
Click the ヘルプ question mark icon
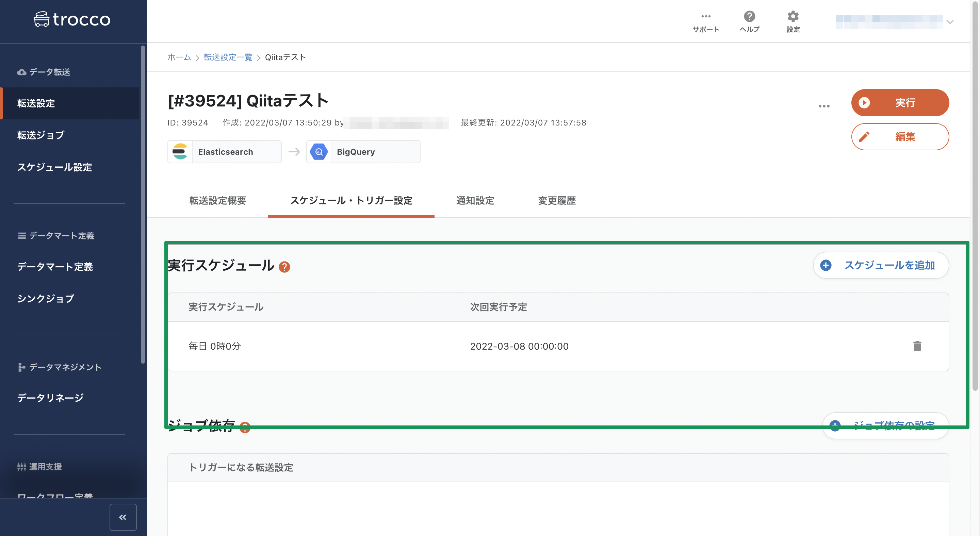(749, 16)
